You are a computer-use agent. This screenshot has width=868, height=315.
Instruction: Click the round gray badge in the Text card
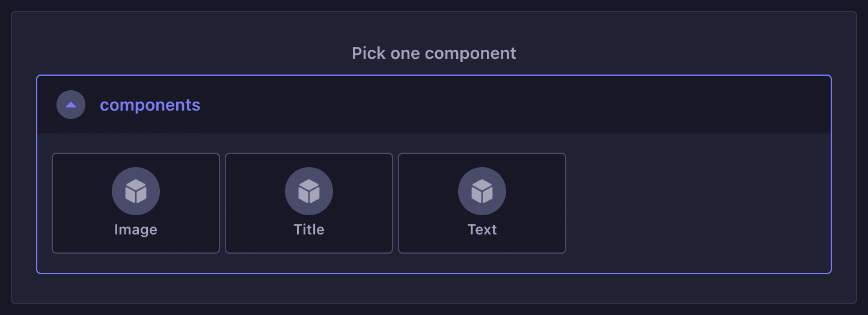click(x=482, y=191)
